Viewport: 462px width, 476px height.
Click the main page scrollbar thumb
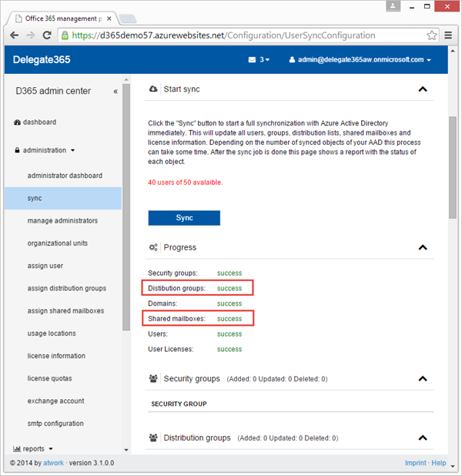point(453,167)
